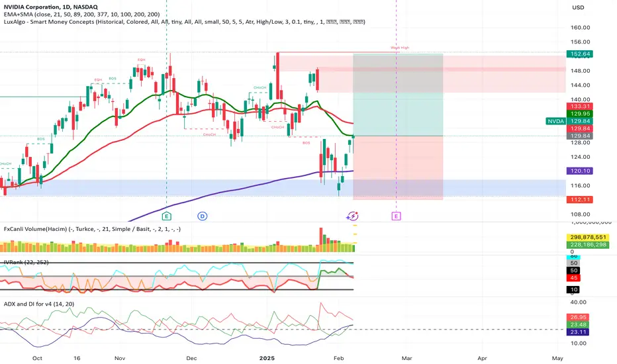The height and width of the screenshot is (364, 617).
Task: Click the Oct label on time axis
Action: pos(37,358)
